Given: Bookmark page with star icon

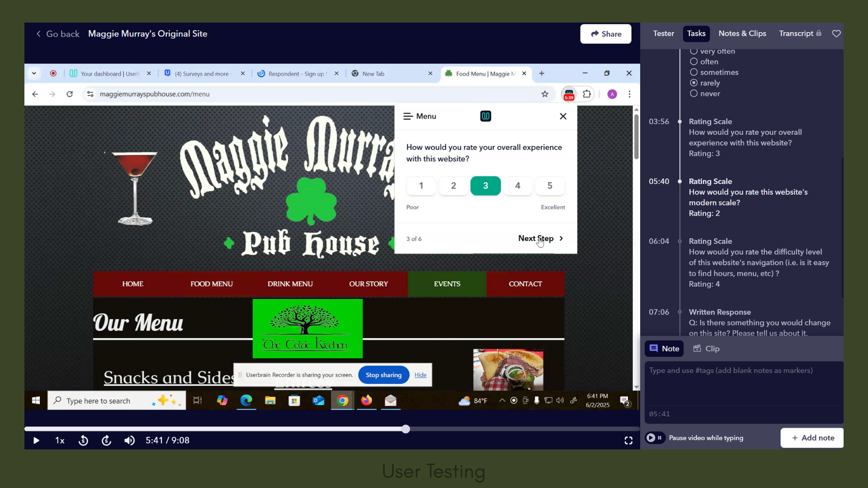Looking at the screenshot, I should tap(545, 94).
